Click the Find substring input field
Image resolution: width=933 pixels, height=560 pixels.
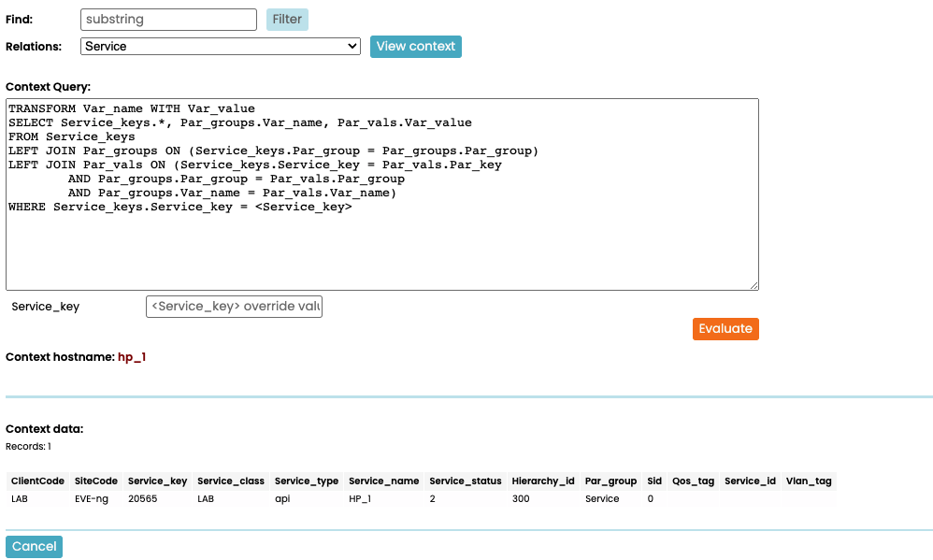[x=168, y=20]
